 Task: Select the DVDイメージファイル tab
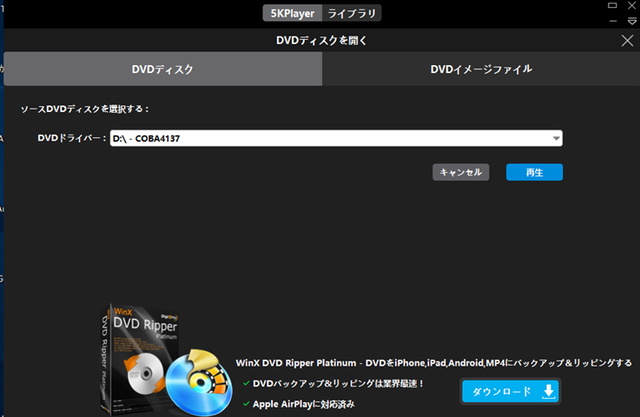click(481, 69)
